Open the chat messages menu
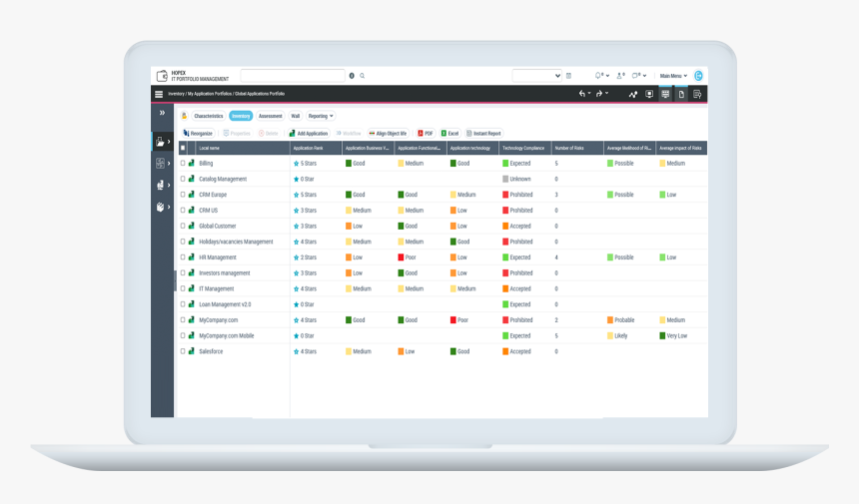The width and height of the screenshot is (859, 504). point(639,76)
